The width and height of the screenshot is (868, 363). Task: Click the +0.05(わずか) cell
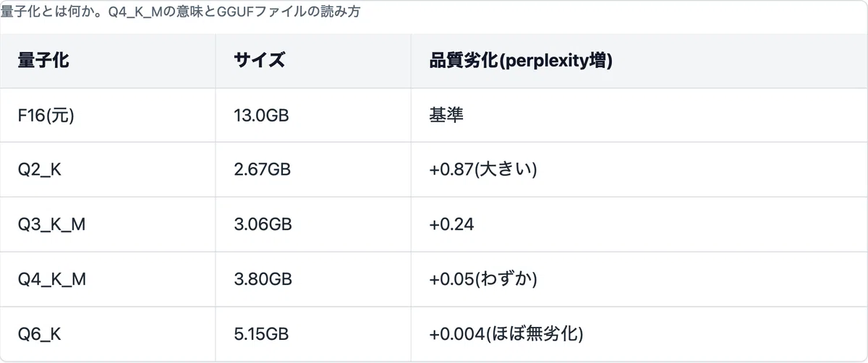pyautogui.click(x=483, y=279)
